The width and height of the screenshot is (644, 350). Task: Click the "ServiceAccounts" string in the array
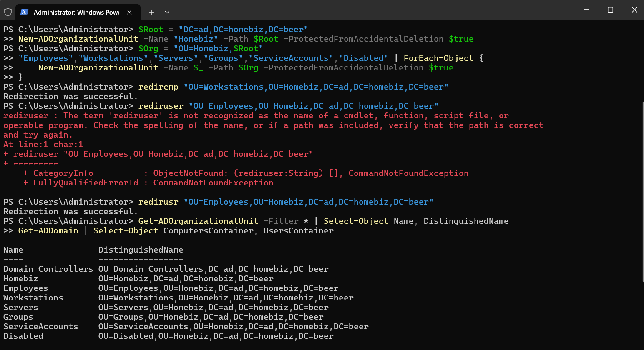(291, 58)
